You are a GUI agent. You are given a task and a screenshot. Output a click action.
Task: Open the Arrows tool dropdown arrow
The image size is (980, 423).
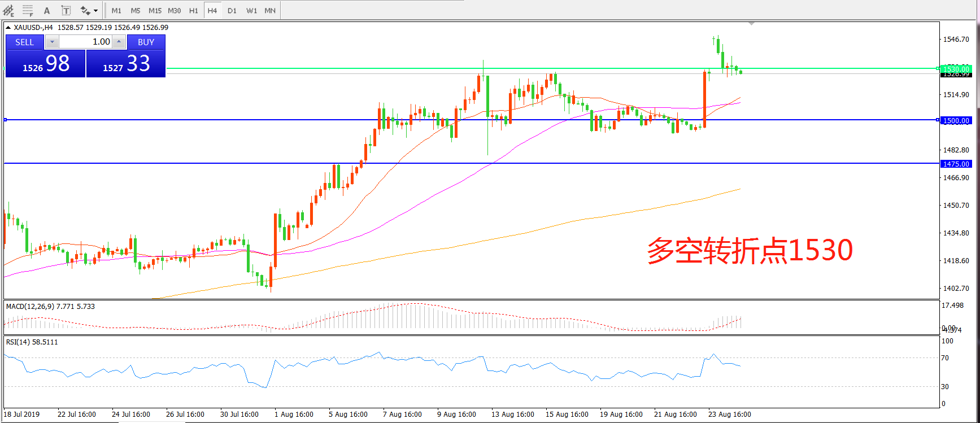tap(95, 10)
